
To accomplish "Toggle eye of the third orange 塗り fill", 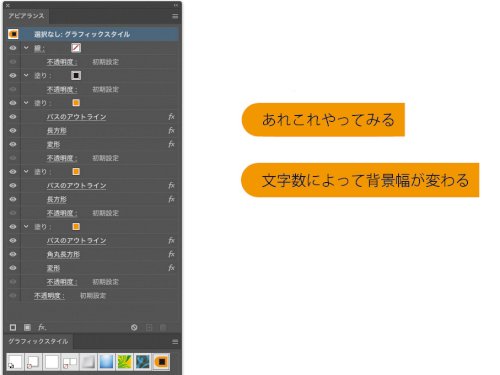I will (13, 227).
